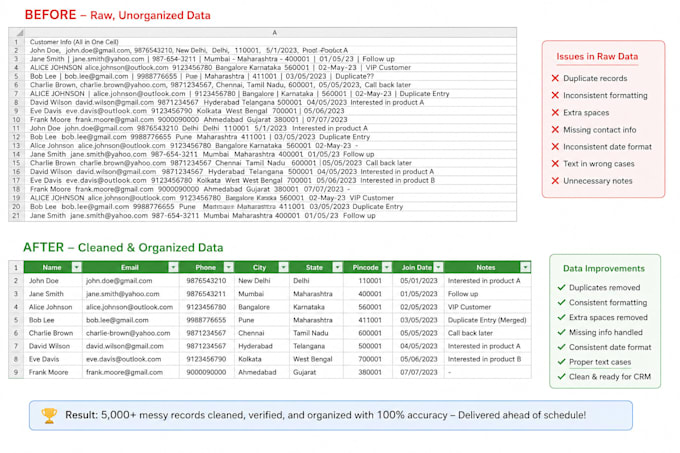
Task: Select the 'Customer Info (All in One Cell)' cell
Action: click(271, 42)
